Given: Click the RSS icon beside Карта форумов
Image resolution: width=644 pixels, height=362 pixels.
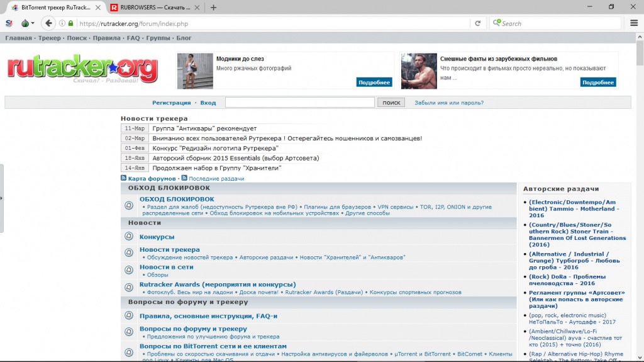Looking at the screenshot, I should coord(123,178).
